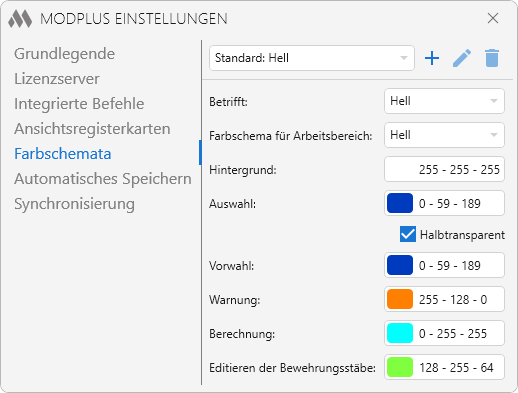Open the Grundlegende settings section

tap(64, 54)
